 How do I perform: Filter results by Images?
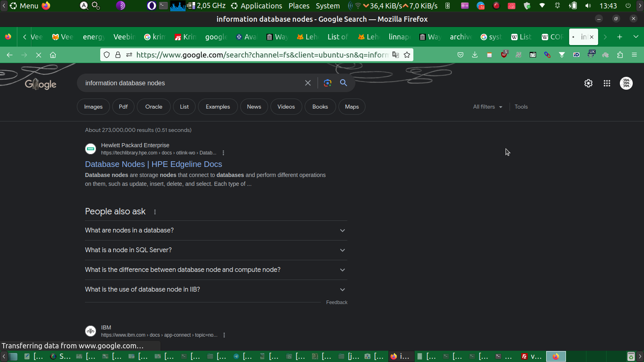pyautogui.click(x=93, y=107)
